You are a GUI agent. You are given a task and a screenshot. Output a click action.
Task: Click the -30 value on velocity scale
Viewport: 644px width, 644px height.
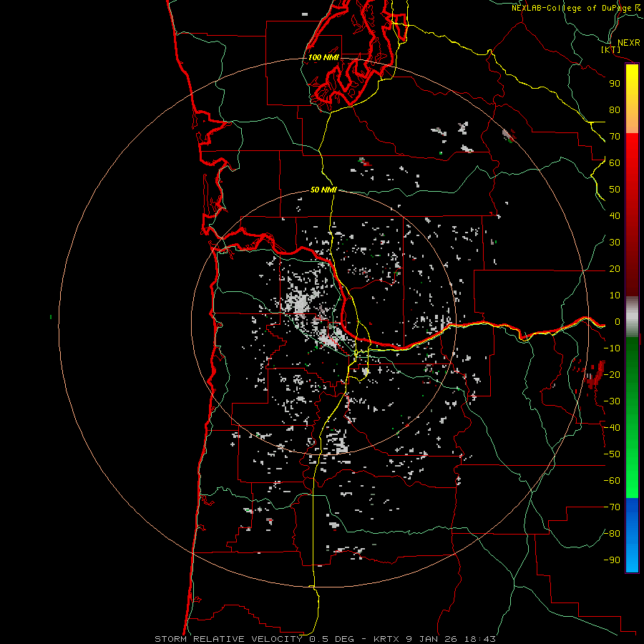pos(612,401)
